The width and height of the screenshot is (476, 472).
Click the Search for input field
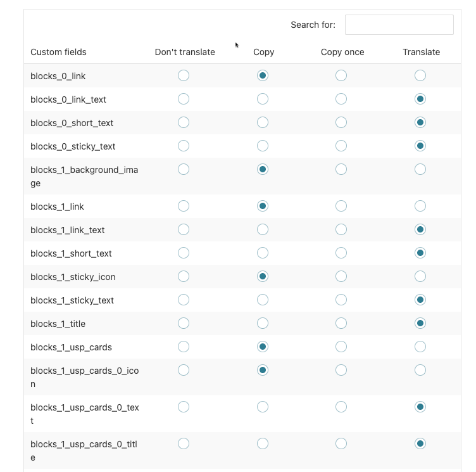point(399,25)
